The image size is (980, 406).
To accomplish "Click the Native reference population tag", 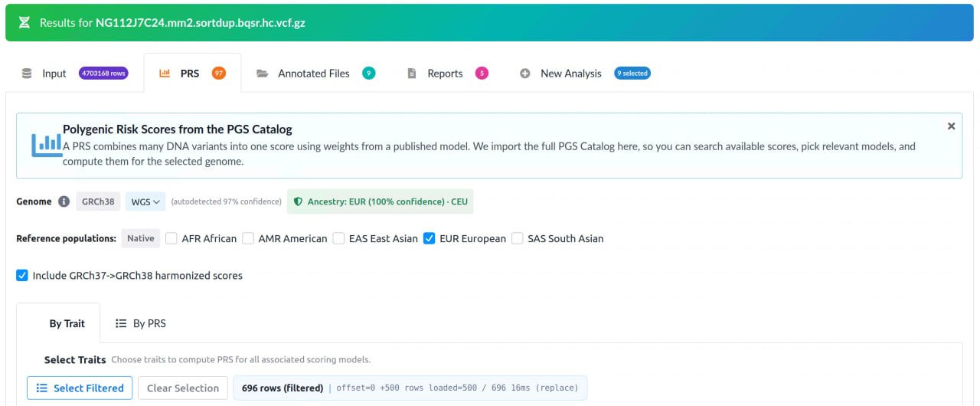I will tap(141, 238).
